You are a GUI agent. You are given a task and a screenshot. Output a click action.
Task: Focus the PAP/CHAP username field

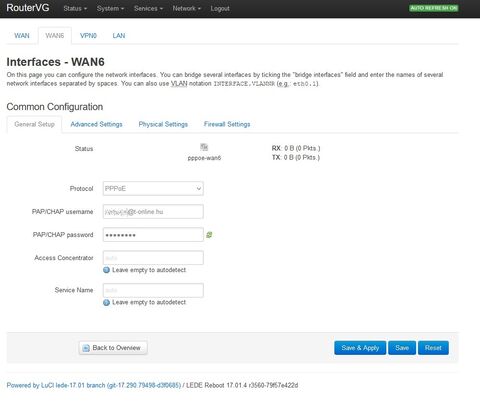(x=153, y=212)
